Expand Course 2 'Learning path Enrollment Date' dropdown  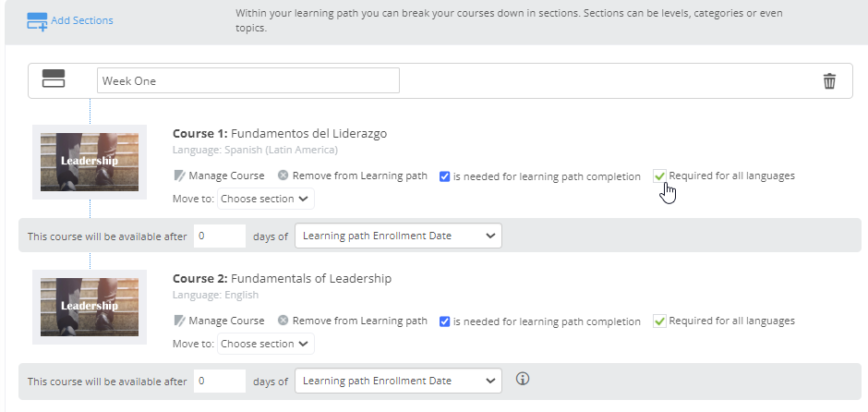[x=398, y=381]
